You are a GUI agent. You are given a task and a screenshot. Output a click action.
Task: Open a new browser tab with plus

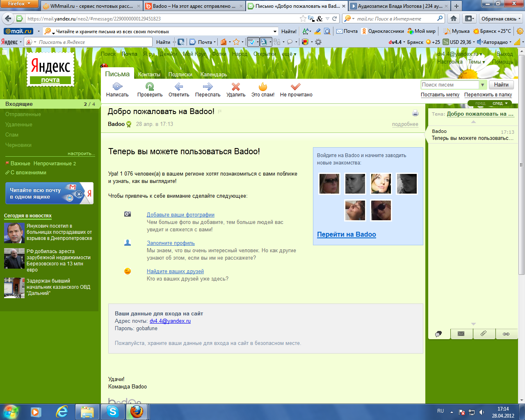coord(457,6)
